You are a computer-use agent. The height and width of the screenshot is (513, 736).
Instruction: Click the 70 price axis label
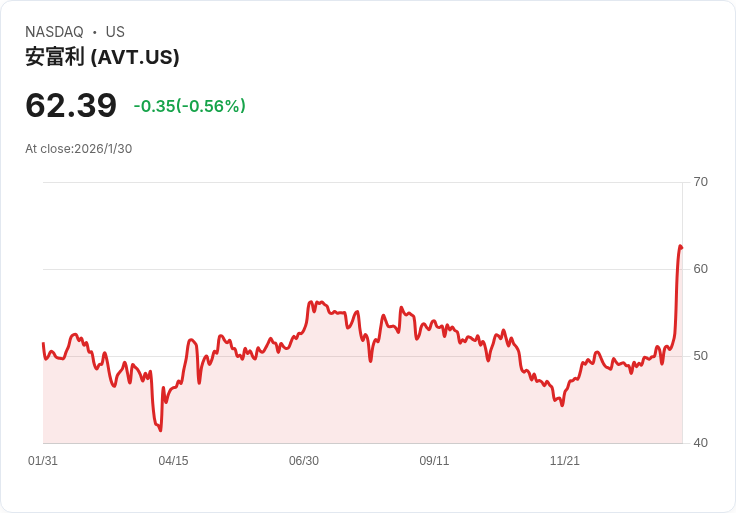click(x=700, y=182)
